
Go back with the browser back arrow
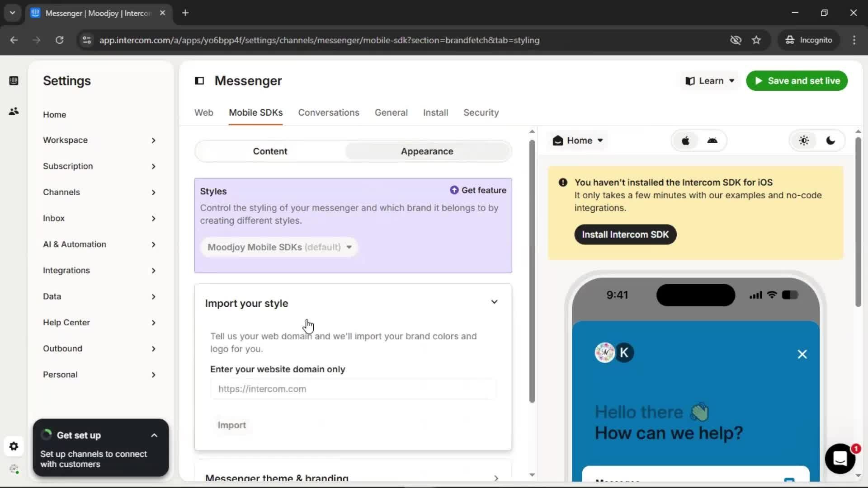point(14,40)
